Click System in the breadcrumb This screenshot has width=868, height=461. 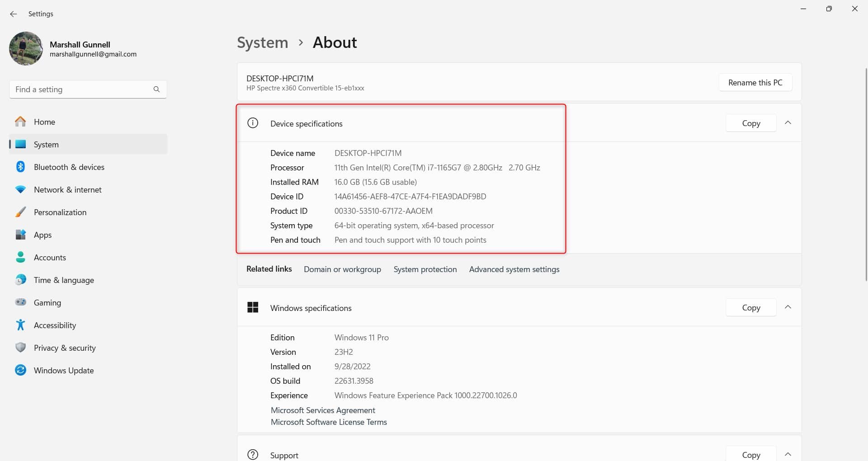point(263,42)
